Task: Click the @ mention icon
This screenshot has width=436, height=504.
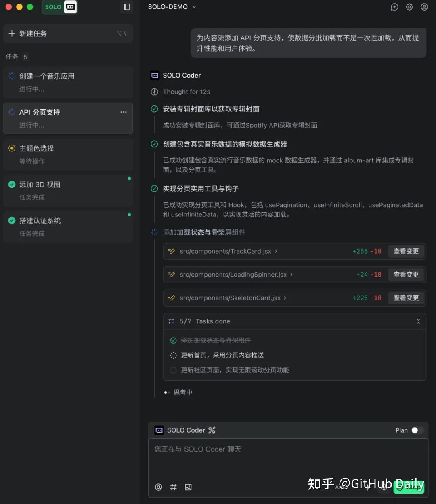Action: pos(159,487)
